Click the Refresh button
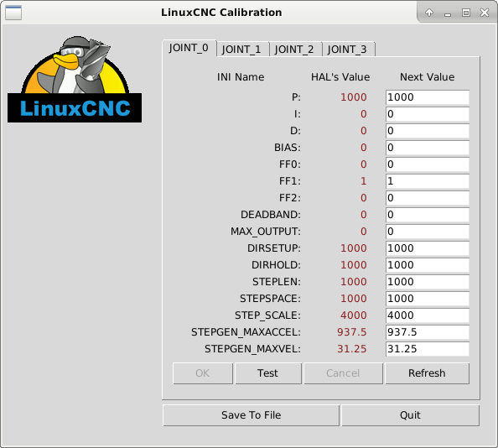 tap(427, 373)
